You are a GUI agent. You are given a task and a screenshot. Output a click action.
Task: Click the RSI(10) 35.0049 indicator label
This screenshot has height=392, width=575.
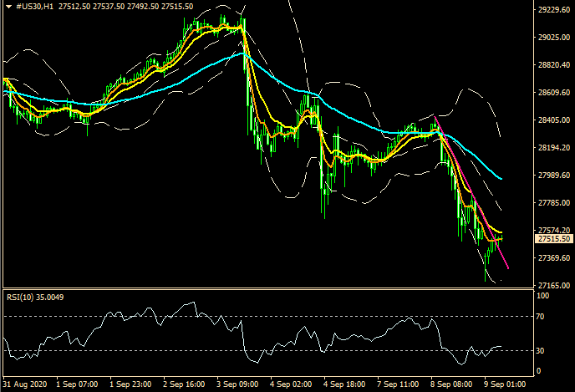(x=34, y=295)
